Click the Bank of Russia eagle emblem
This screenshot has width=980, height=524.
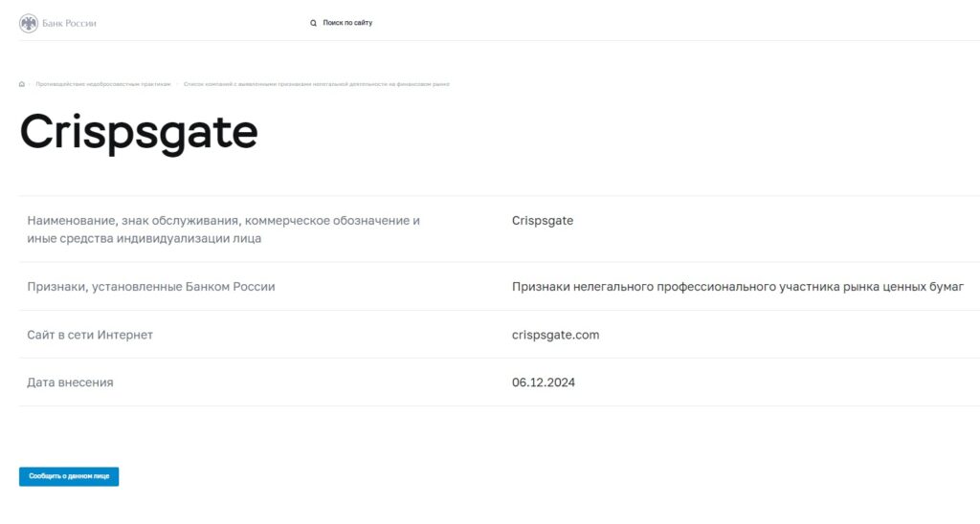coord(29,23)
